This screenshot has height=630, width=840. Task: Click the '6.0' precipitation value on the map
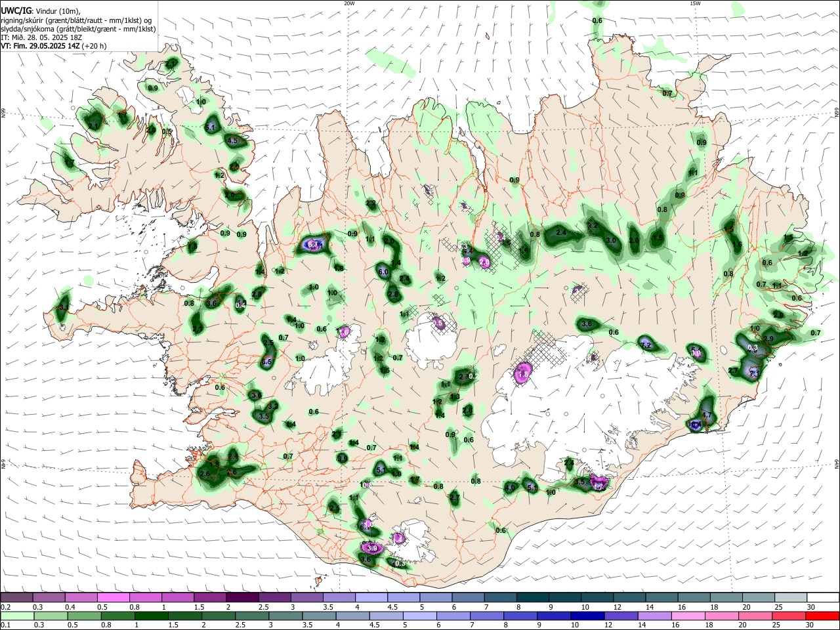[383, 272]
